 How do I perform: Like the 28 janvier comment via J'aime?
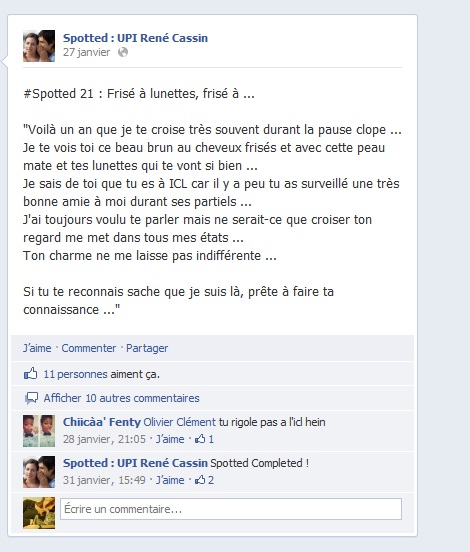coord(170,439)
